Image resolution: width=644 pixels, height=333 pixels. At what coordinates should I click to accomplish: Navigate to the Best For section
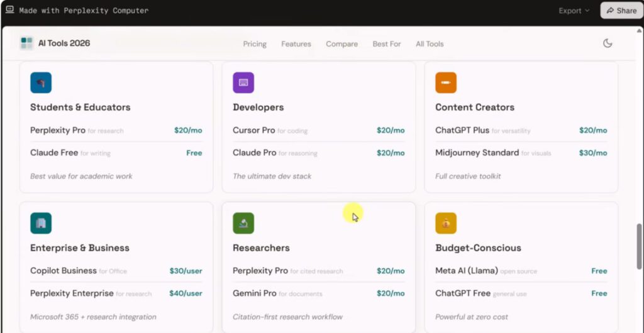387,44
